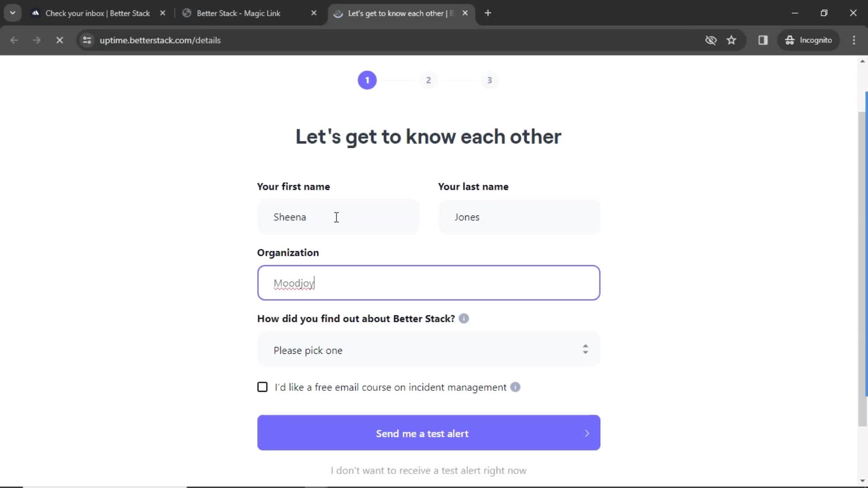The width and height of the screenshot is (868, 488).
Task: Click the active step 1 progress icon
Action: [367, 80]
